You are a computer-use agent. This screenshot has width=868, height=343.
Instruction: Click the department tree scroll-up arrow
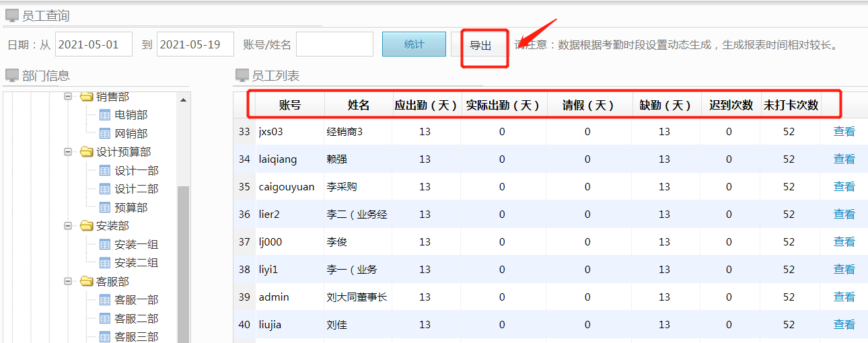(183, 100)
